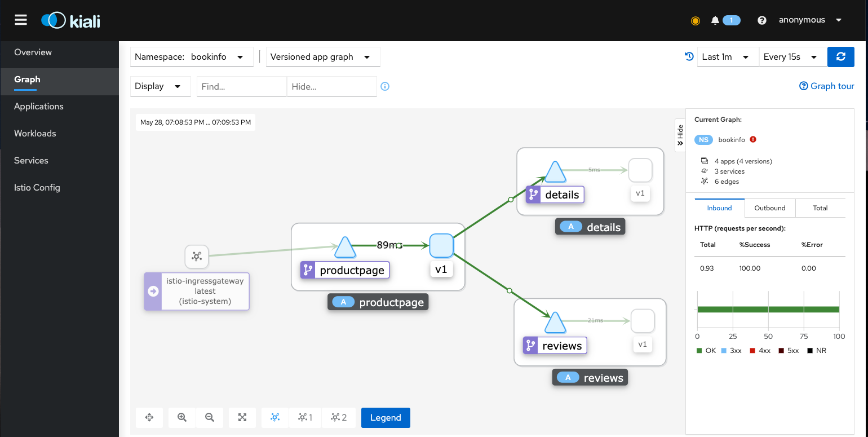The height and width of the screenshot is (437, 868).
Task: Start the Graph tour
Action: click(x=827, y=86)
